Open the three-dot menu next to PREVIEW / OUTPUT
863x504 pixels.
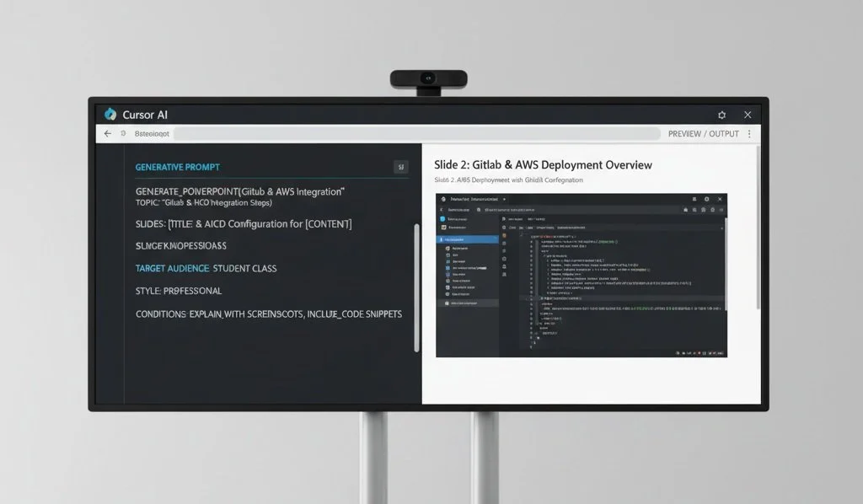(749, 134)
